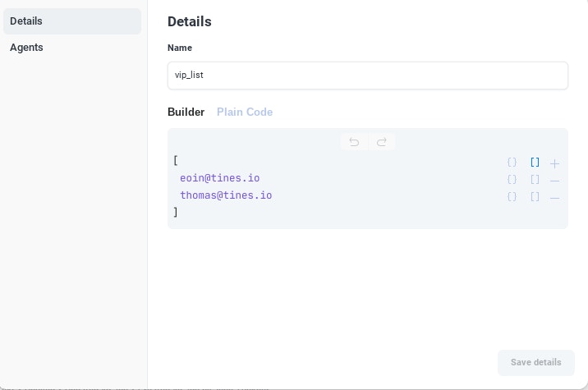This screenshot has width=588, height=390.
Task: Click the Save details button
Action: [535, 362]
